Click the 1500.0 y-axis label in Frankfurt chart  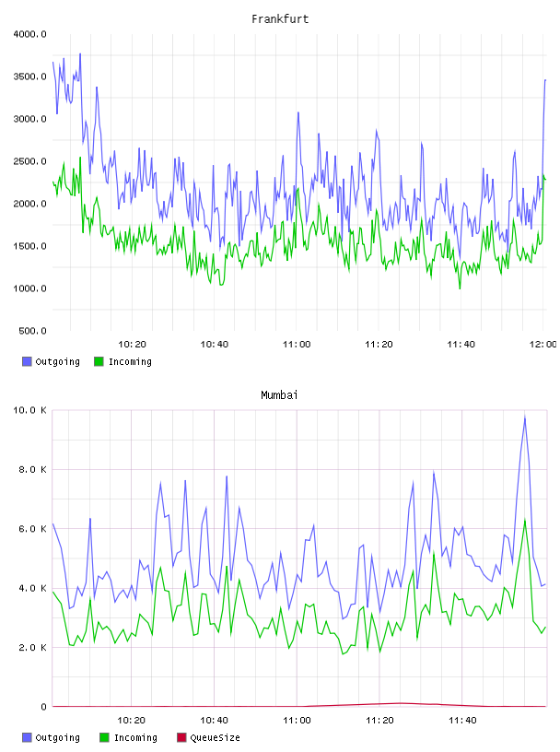(29, 246)
